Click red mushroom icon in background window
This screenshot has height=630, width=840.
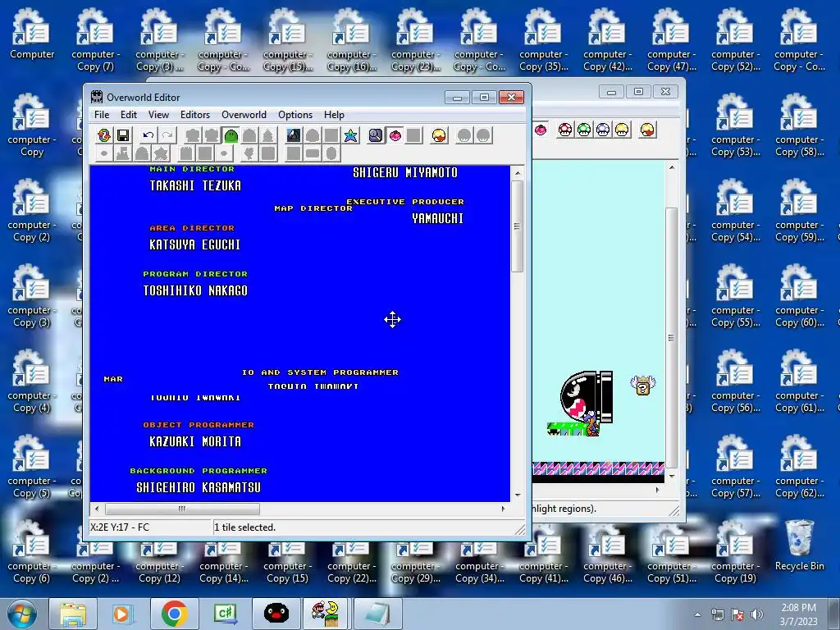point(565,130)
